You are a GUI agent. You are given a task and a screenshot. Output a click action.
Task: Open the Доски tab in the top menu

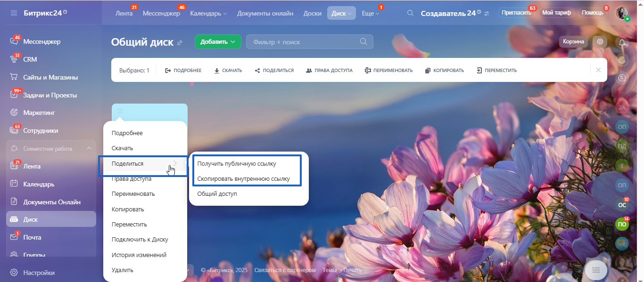(x=313, y=13)
